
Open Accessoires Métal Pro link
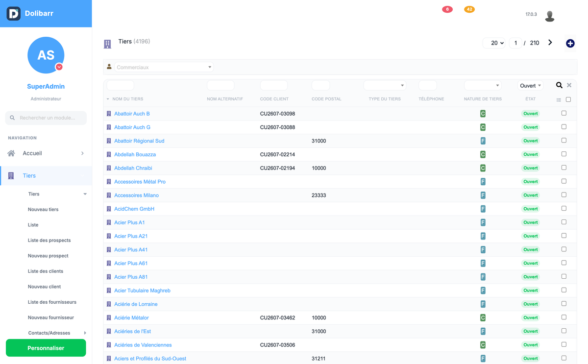click(x=140, y=182)
